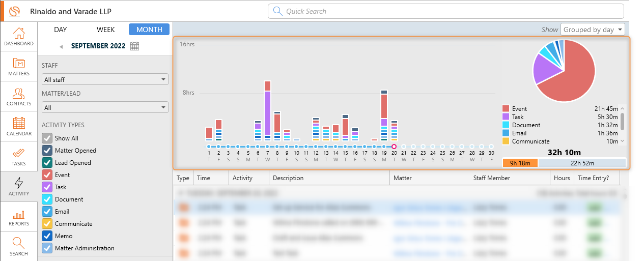Click the blue Email legend swatch
The width and height of the screenshot is (644, 261).
(x=506, y=133)
